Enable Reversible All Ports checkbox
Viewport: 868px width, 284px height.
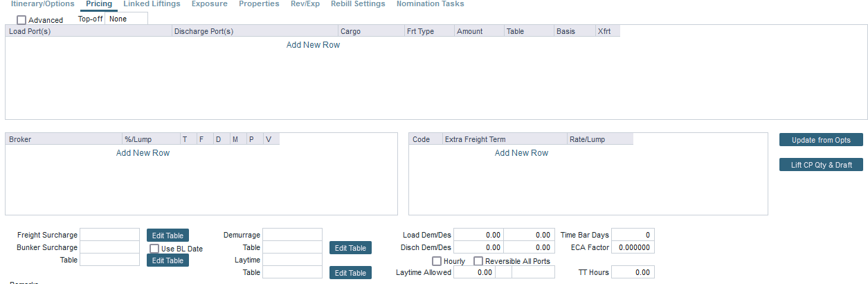pyautogui.click(x=478, y=261)
